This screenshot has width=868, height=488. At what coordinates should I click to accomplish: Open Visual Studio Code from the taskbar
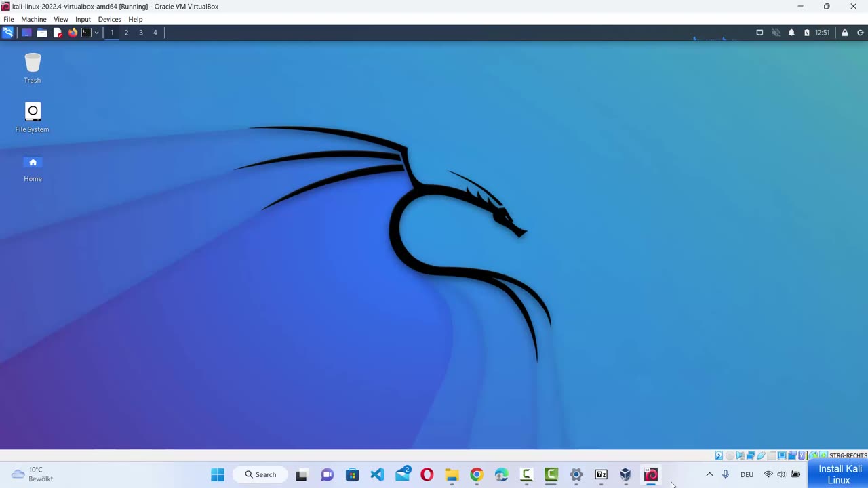click(x=377, y=474)
